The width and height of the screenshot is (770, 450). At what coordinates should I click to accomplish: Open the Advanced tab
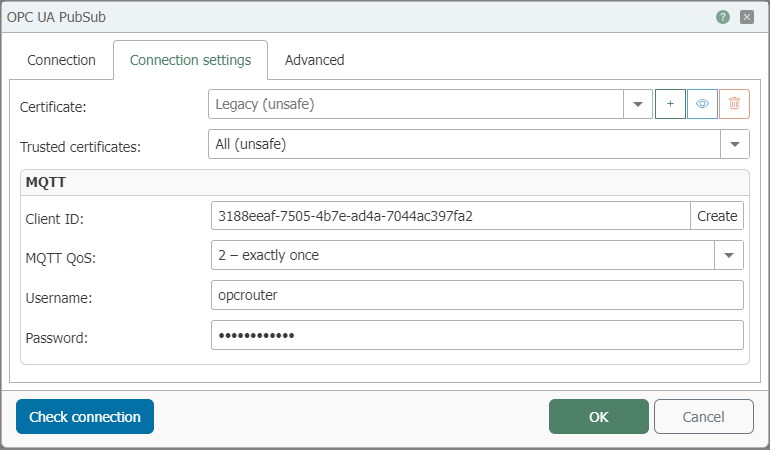point(314,60)
